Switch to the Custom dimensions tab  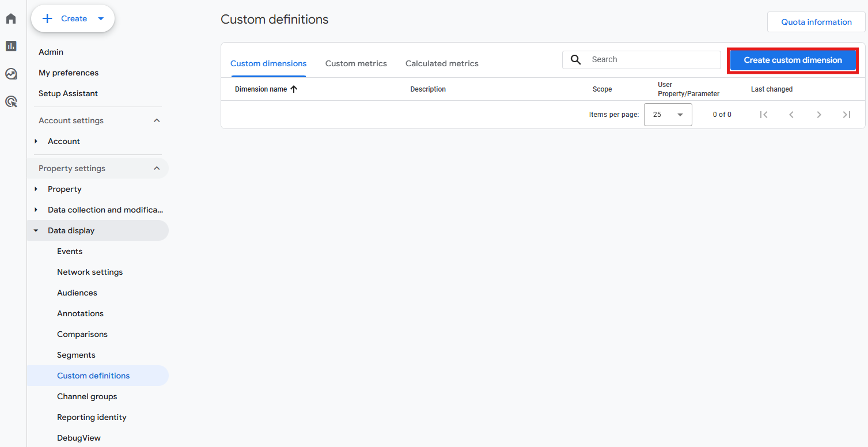click(x=268, y=63)
